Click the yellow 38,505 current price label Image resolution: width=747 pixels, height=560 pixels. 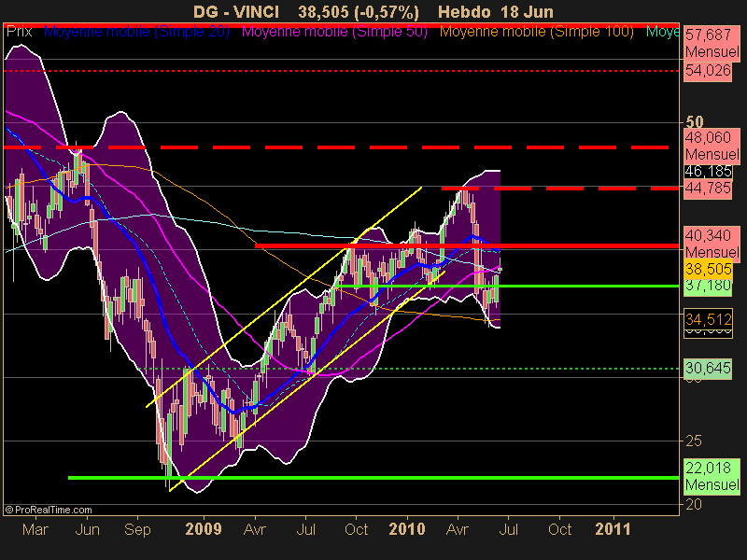[x=708, y=269]
